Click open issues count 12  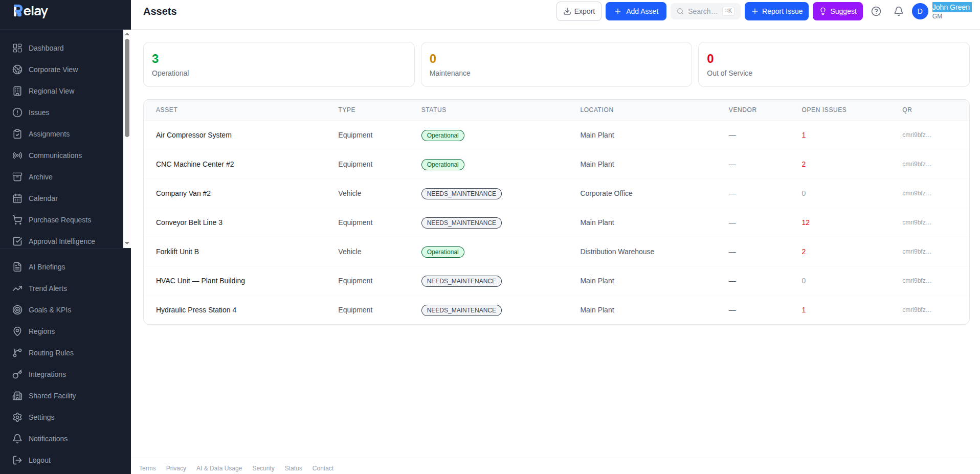point(806,222)
